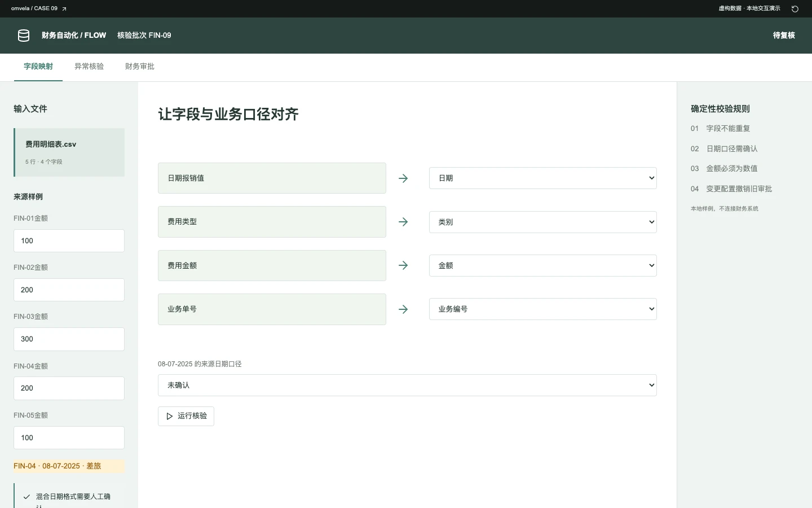Image resolution: width=812 pixels, height=508 pixels.
Task: Click the checkmark icon beside 混合日期格式需要人工确认
Action: (x=27, y=497)
